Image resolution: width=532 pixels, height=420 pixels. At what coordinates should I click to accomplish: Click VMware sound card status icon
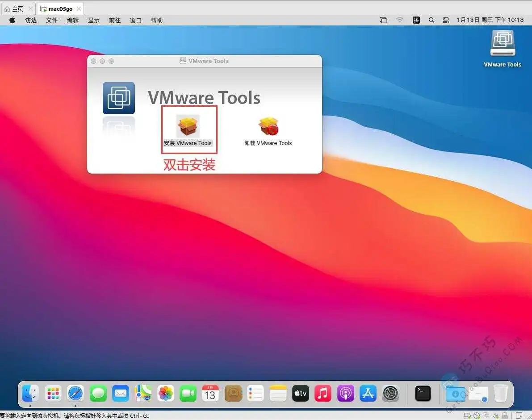[496, 416]
